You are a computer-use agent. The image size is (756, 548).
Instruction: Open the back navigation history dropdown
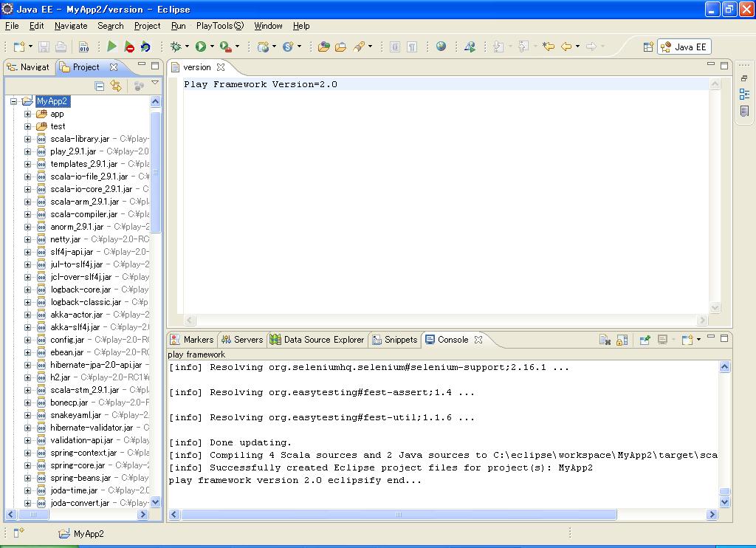pos(577,47)
